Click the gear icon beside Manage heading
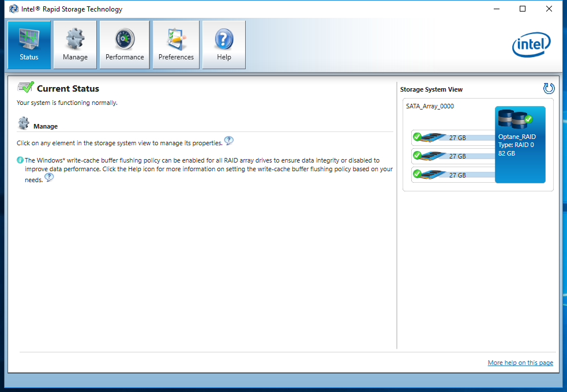The image size is (567, 392). pyautogui.click(x=24, y=123)
